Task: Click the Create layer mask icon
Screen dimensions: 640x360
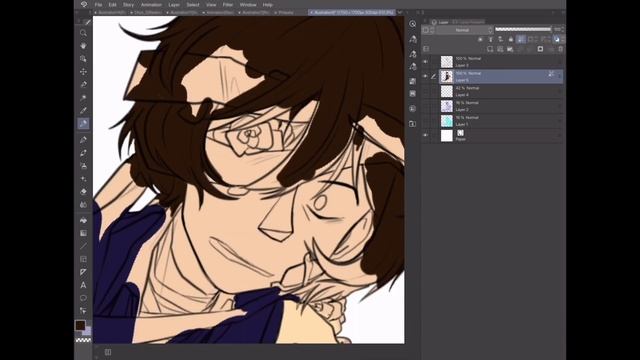Action: [x=540, y=49]
